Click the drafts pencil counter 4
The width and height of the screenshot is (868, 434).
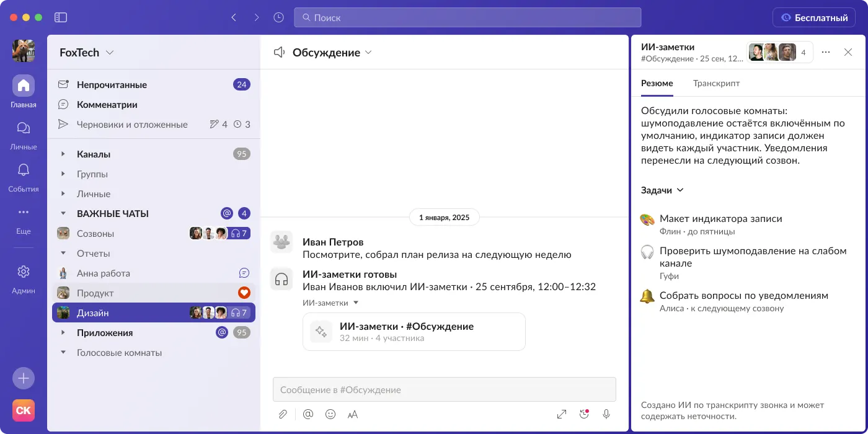point(219,125)
